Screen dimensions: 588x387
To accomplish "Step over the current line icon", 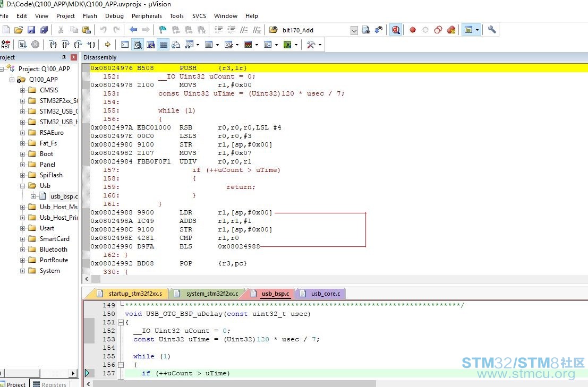I will coord(66,45).
